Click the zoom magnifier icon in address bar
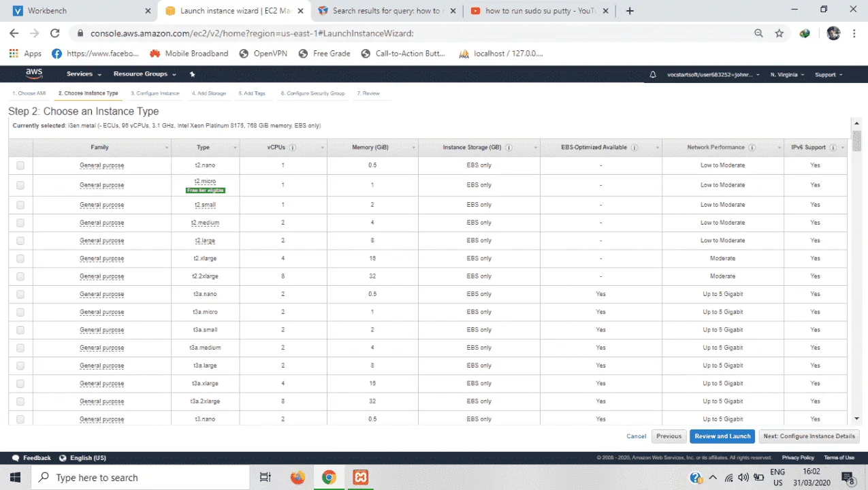Image resolution: width=868 pixels, height=490 pixels. pos(758,33)
